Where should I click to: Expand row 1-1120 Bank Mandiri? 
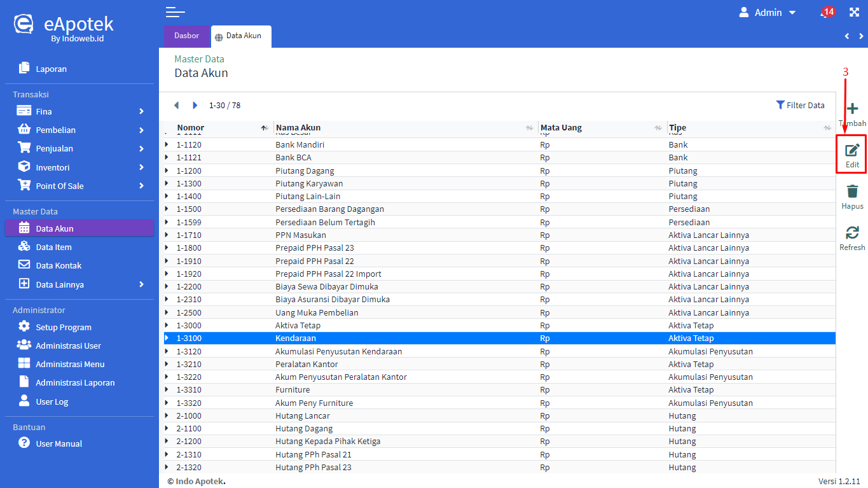click(167, 145)
